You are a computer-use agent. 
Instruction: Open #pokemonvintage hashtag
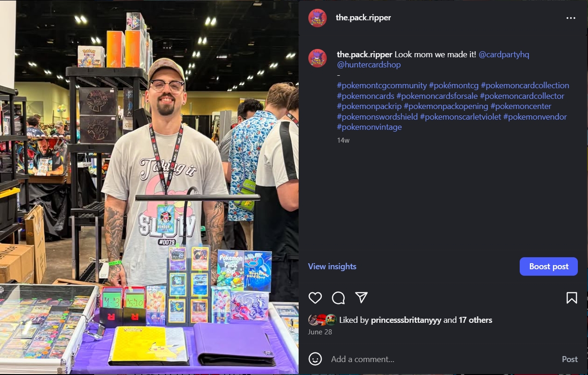coord(369,127)
